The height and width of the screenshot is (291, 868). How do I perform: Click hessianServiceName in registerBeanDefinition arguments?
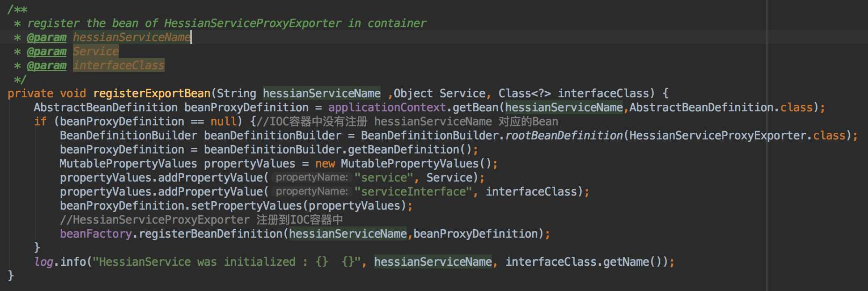click(348, 234)
